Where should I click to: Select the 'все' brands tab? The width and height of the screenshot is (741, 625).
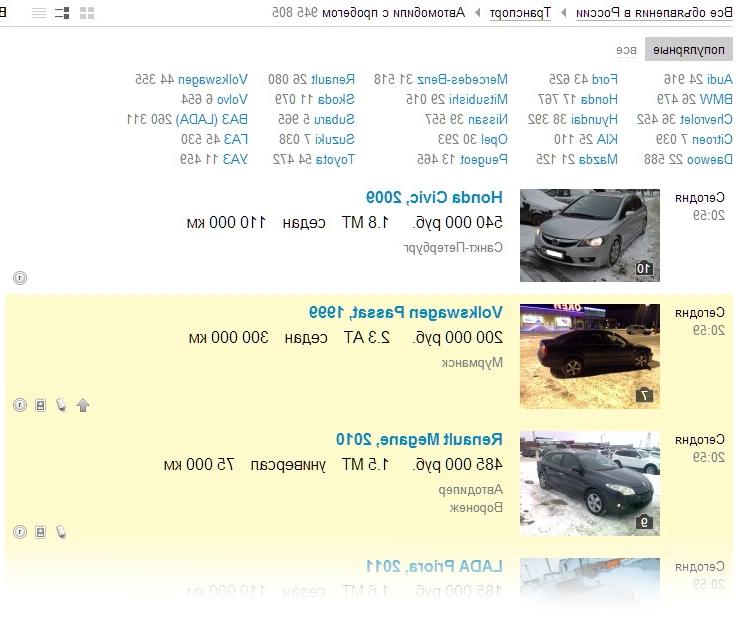(x=626, y=50)
